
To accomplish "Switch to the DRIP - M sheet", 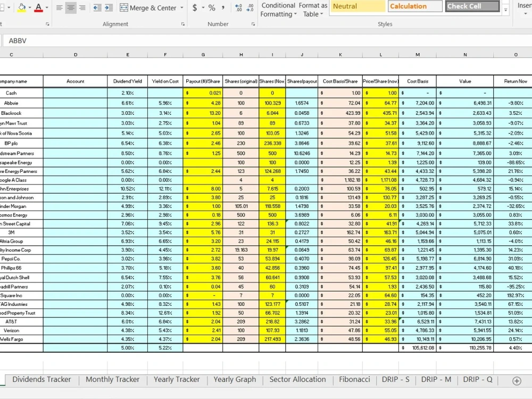I will pos(436,380).
